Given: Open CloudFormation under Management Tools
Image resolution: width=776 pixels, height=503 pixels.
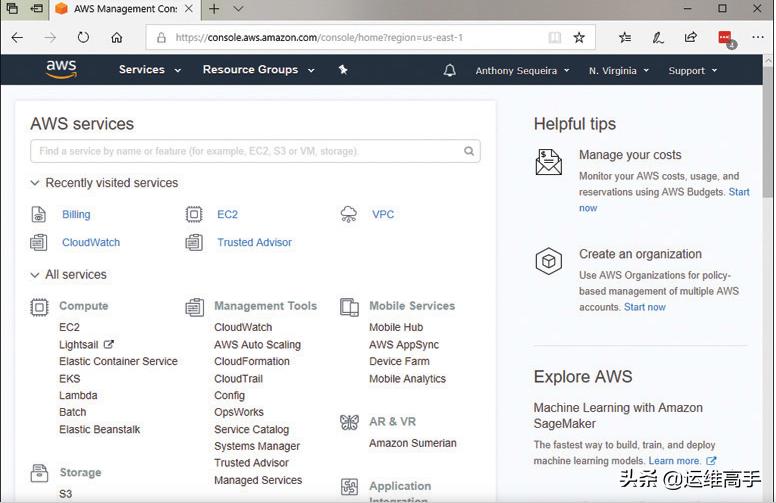Looking at the screenshot, I should (252, 361).
